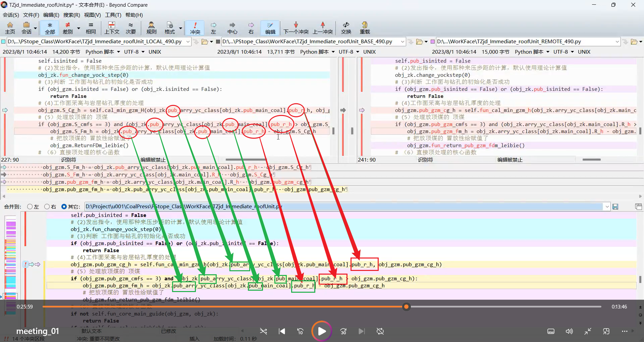Open the 帮助(H) menu
The image size is (644, 342).
pyautogui.click(x=134, y=15)
